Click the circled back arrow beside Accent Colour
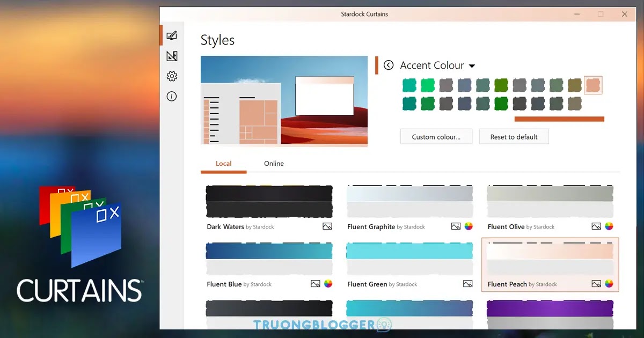644x338 pixels. point(389,65)
